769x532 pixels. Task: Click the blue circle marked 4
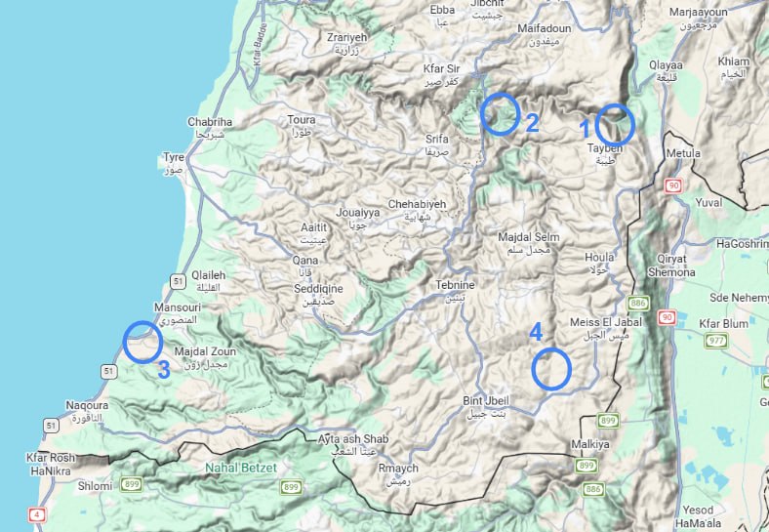point(551,369)
